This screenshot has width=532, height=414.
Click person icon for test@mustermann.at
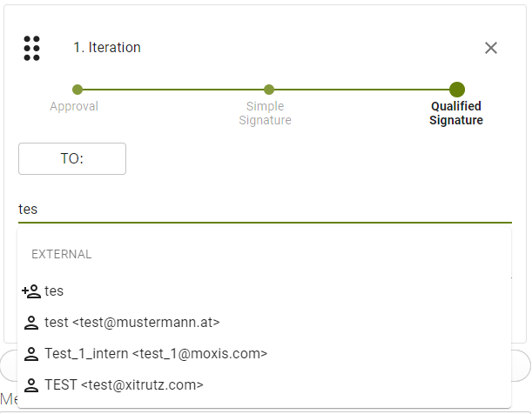pyautogui.click(x=31, y=323)
